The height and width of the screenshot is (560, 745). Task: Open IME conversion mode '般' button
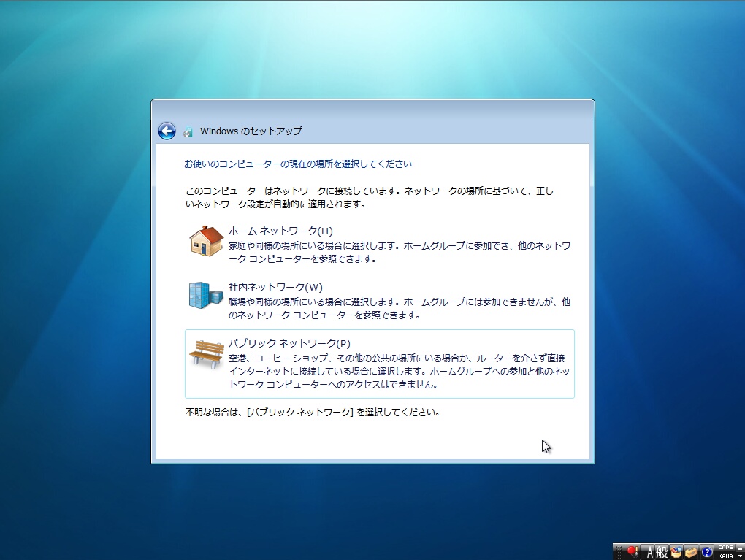(662, 552)
